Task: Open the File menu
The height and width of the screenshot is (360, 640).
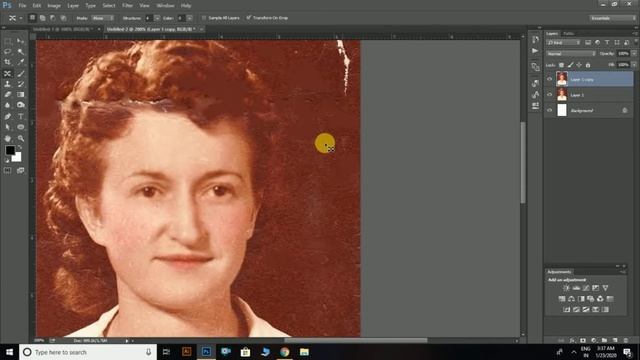Action: click(22, 6)
